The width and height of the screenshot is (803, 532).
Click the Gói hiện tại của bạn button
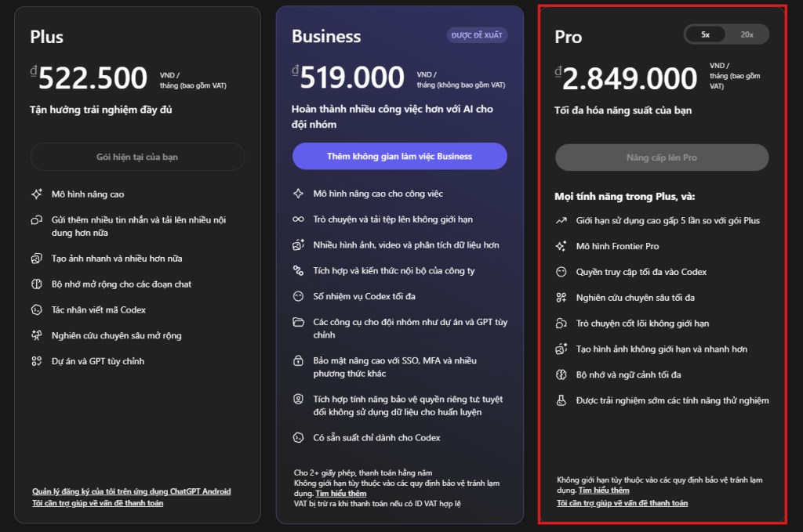[137, 157]
